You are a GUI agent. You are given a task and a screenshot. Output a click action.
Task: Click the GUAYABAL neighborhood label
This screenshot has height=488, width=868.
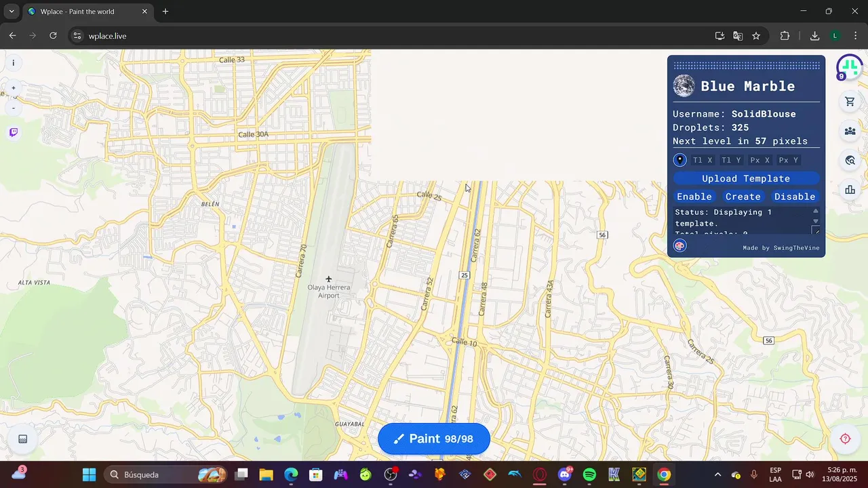click(x=351, y=424)
